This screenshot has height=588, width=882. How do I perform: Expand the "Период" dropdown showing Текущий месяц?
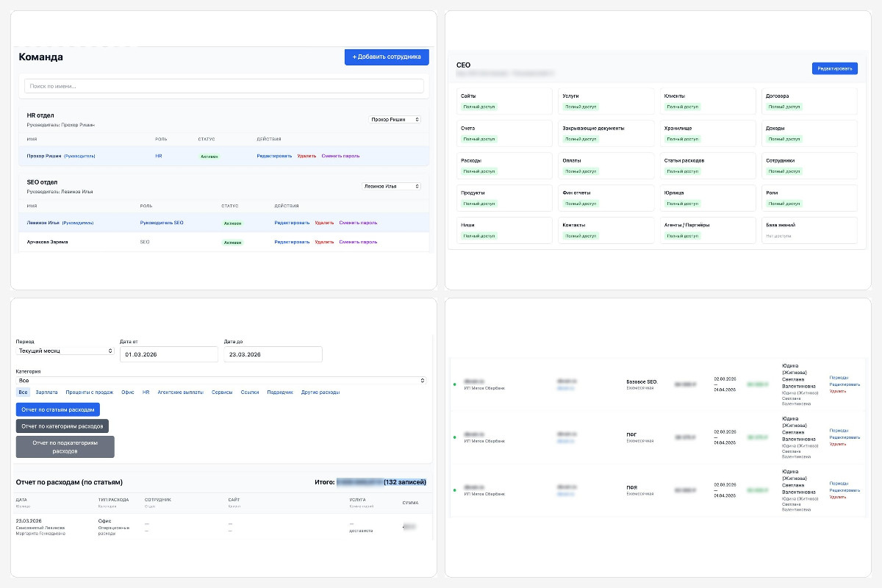click(x=65, y=351)
